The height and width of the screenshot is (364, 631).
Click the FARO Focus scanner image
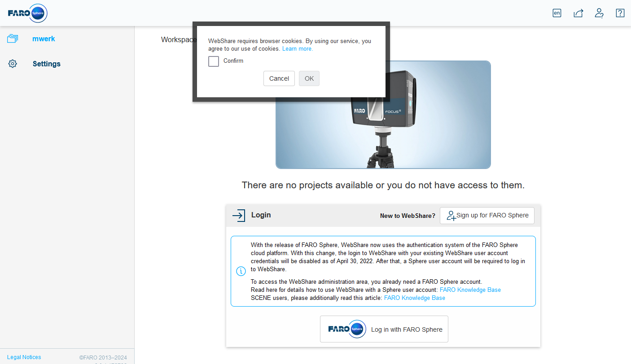click(383, 115)
